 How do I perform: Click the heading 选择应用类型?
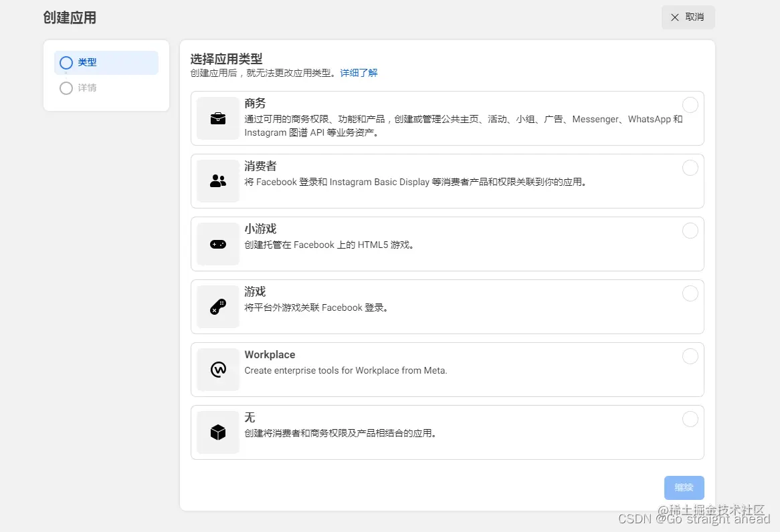tap(226, 59)
